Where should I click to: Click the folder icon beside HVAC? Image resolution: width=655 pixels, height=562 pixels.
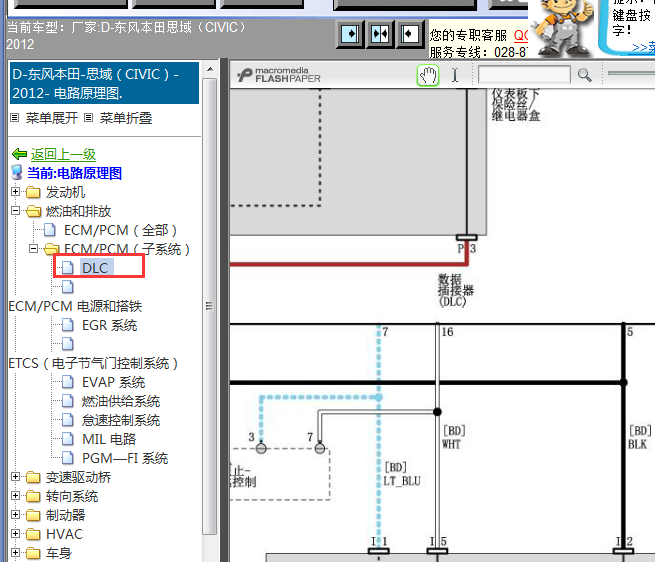coord(33,534)
